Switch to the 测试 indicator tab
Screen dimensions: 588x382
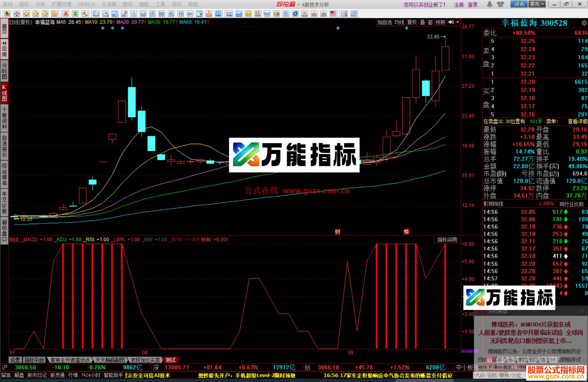(x=170, y=360)
